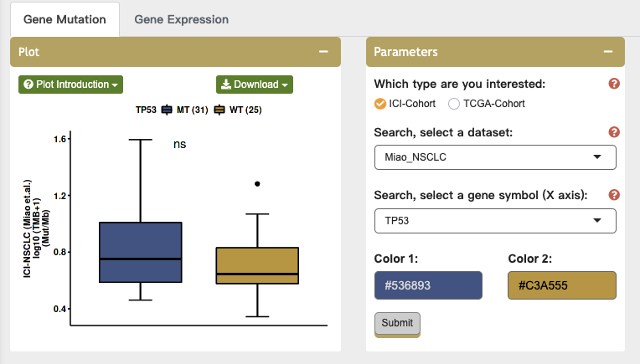Open the TP53 gene symbol dropdown
640x364 pixels.
495,220
